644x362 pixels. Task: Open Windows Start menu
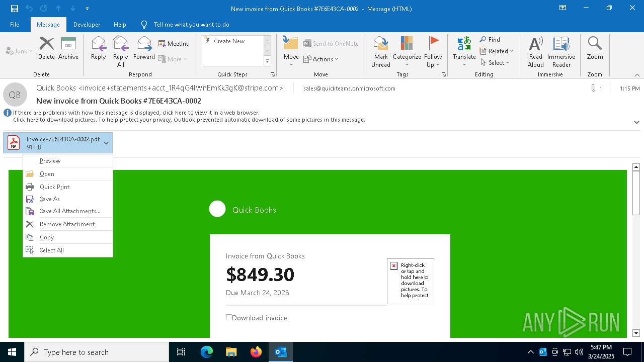[x=12, y=352]
